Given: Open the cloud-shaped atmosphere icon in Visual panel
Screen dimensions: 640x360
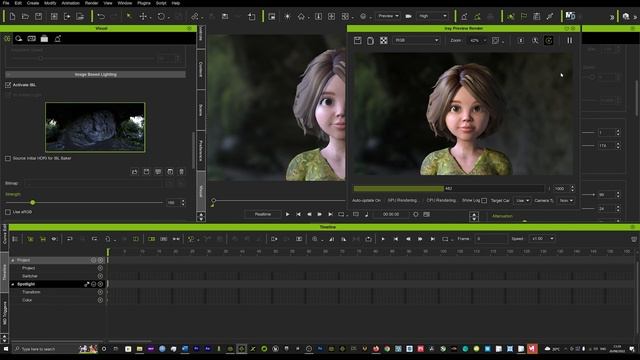Looking at the screenshot, I should [x=19, y=38].
